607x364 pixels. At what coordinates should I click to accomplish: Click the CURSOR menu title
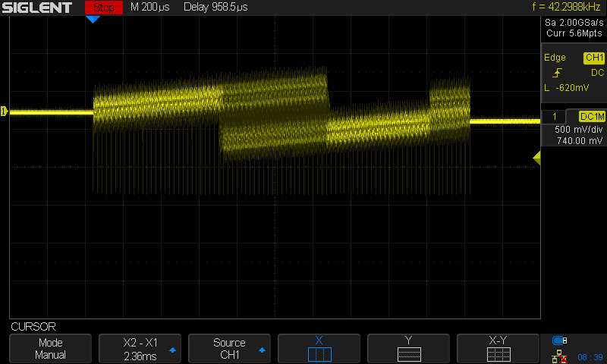coord(33,327)
